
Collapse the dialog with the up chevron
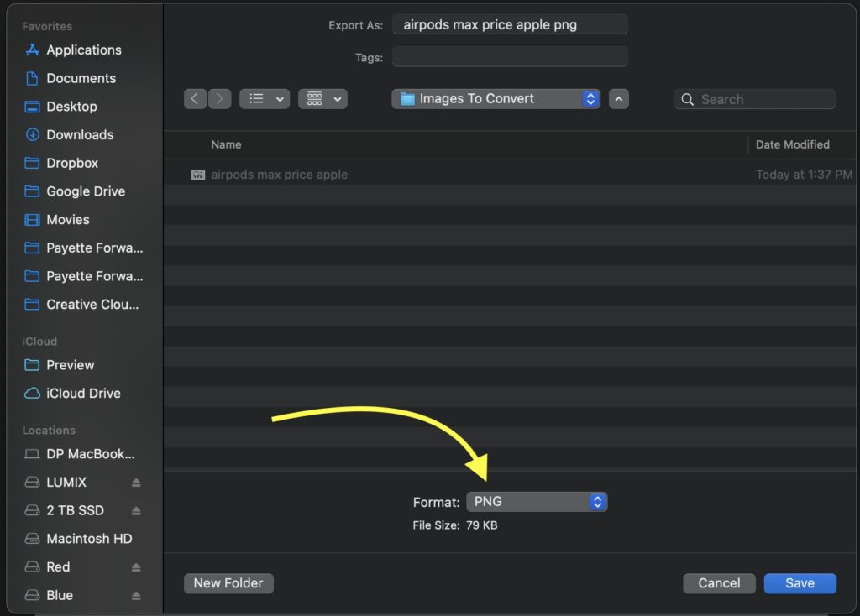619,99
